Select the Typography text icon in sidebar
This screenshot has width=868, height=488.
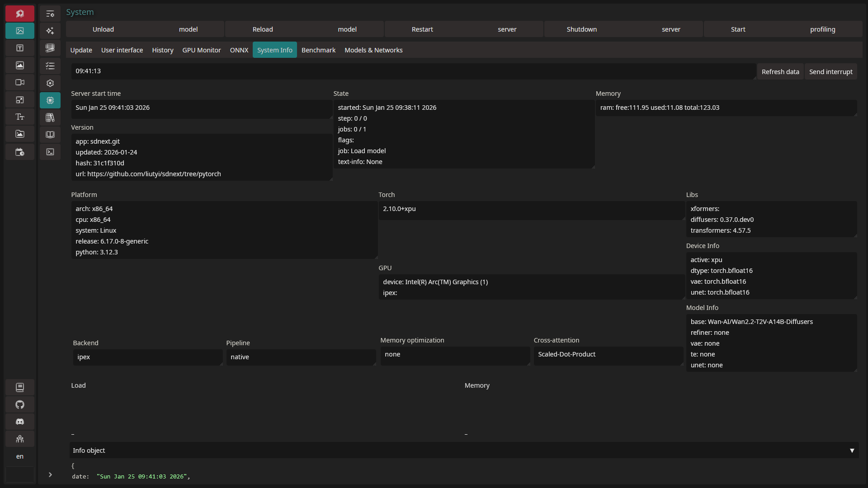(20, 117)
